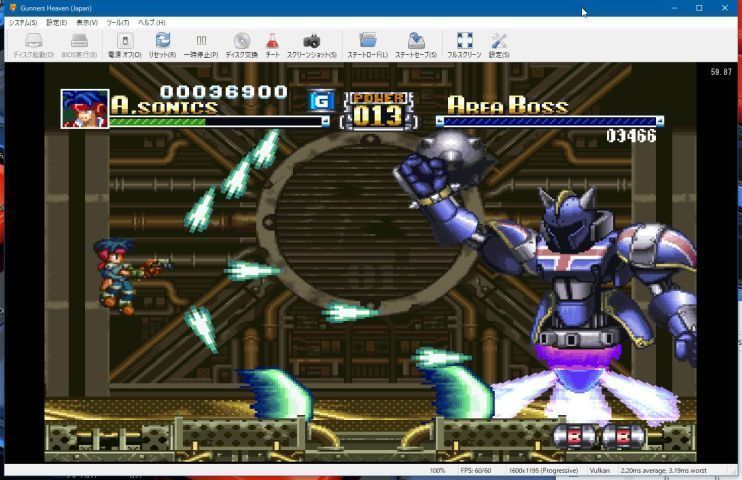Pause emulation with 一時停止 icon
This screenshot has height=480, width=742.
tap(201, 46)
